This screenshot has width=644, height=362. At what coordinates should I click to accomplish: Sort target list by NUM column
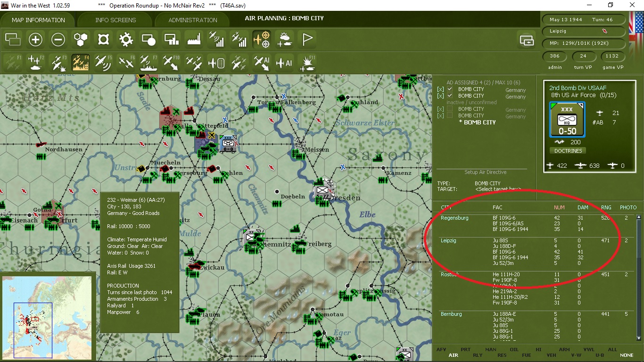[x=559, y=207]
